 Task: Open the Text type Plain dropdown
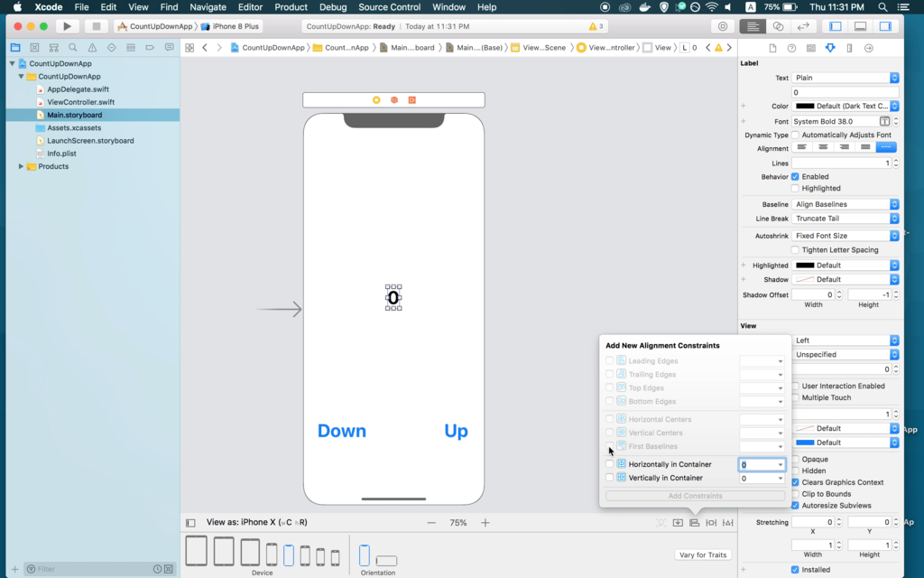point(845,78)
